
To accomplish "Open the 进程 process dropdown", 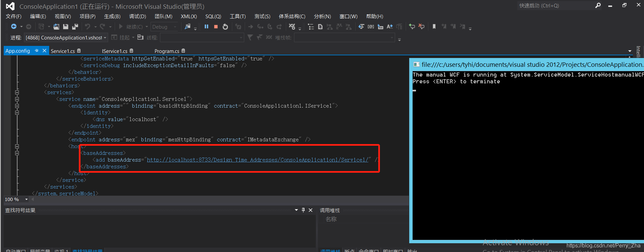I will pos(105,38).
